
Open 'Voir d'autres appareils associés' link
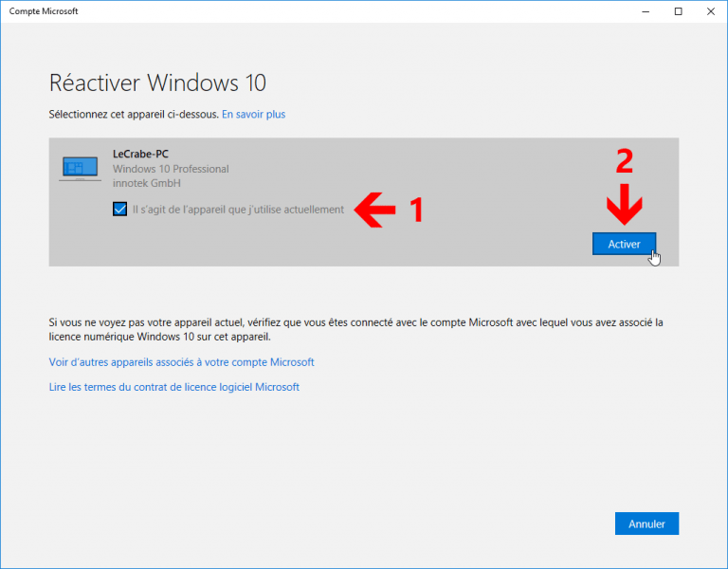(x=181, y=362)
